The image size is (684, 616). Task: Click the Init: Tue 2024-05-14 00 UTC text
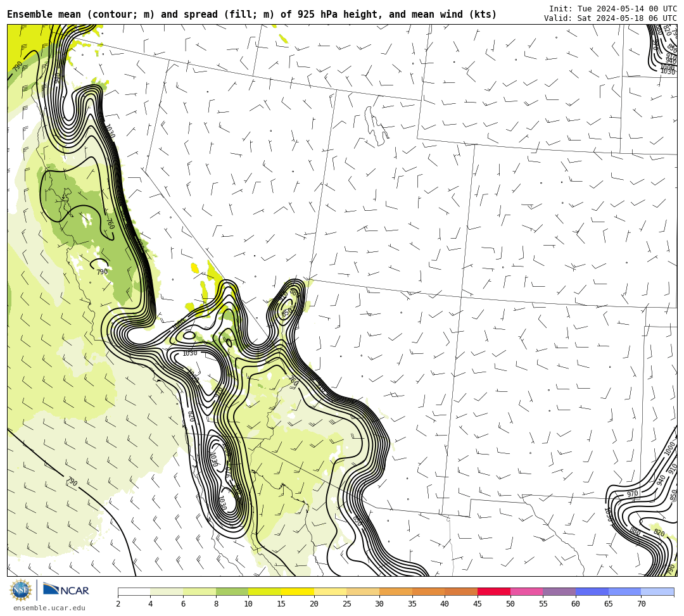(613, 9)
